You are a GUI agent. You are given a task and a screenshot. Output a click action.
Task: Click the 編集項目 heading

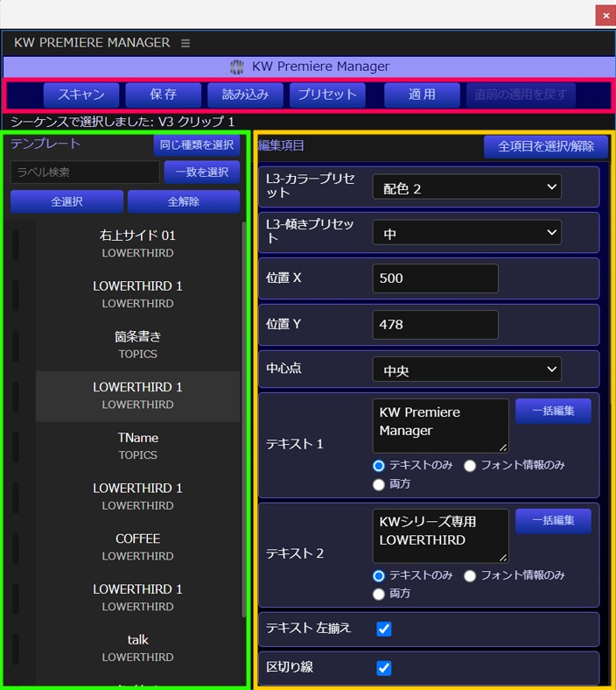281,145
